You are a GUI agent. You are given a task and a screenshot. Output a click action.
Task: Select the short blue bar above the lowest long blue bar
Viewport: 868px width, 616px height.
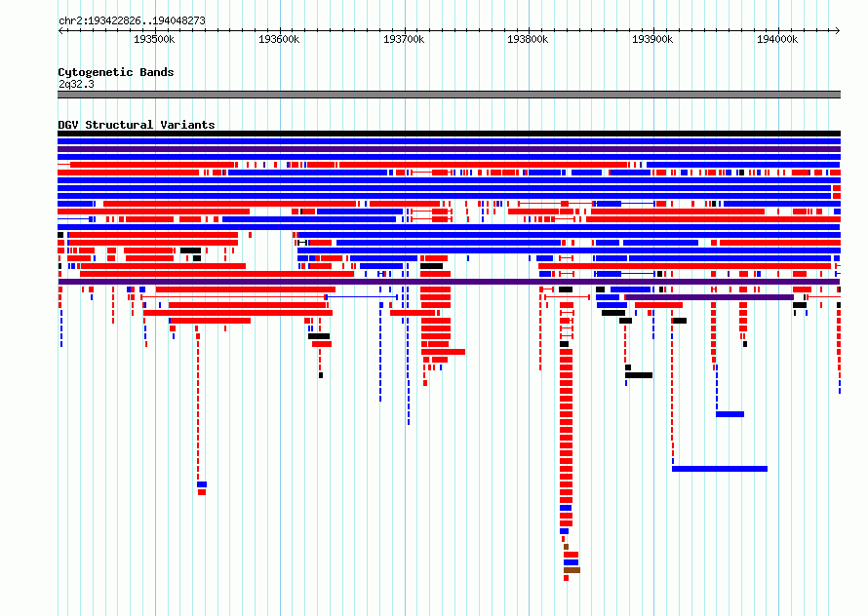[x=730, y=414]
